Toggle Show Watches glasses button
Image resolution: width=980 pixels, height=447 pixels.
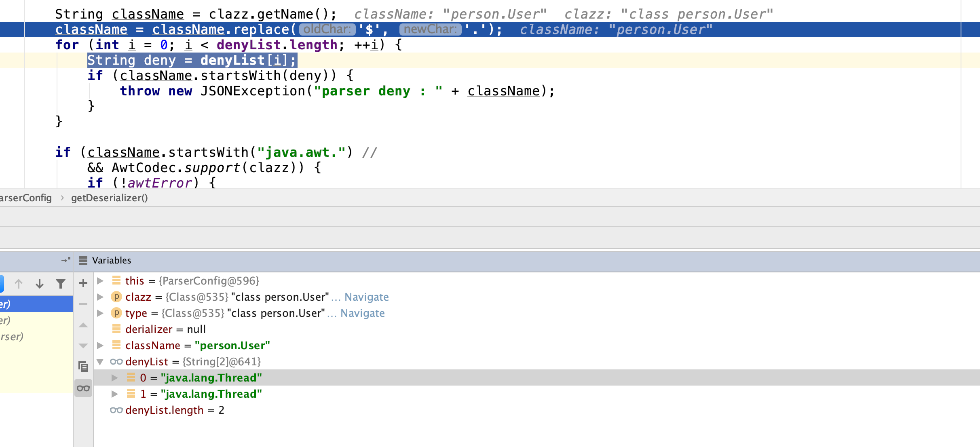pos(83,388)
